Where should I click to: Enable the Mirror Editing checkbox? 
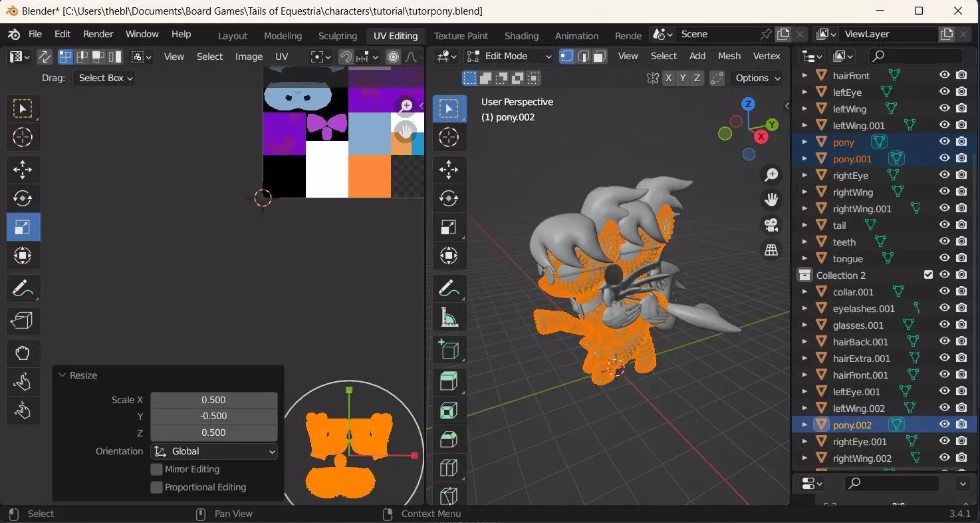click(x=157, y=470)
